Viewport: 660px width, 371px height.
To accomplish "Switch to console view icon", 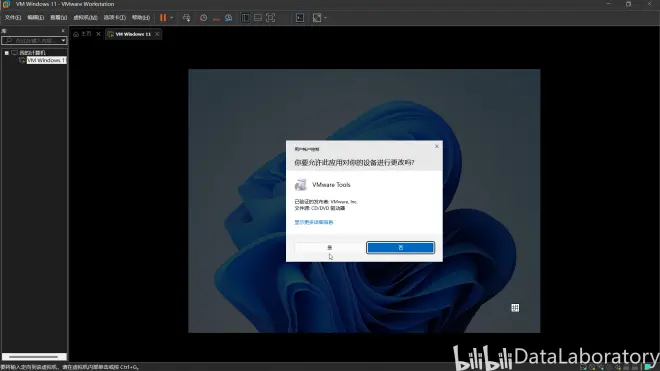I will [300, 18].
